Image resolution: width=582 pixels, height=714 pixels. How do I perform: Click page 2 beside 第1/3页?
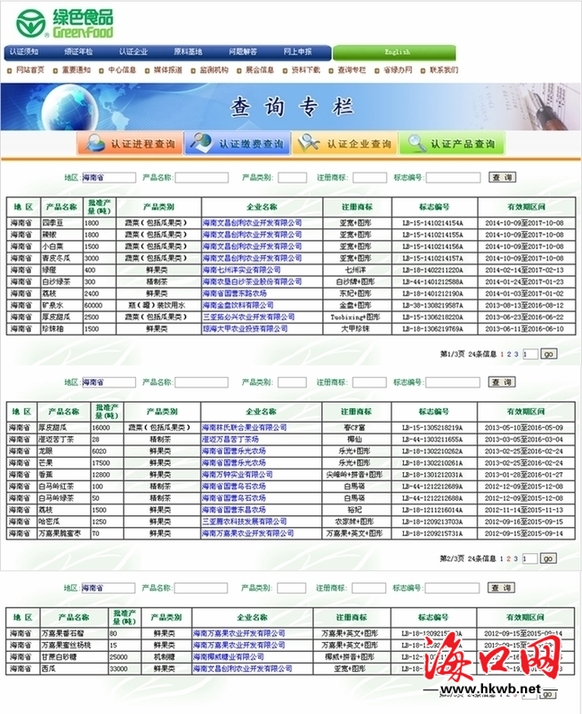(509, 354)
